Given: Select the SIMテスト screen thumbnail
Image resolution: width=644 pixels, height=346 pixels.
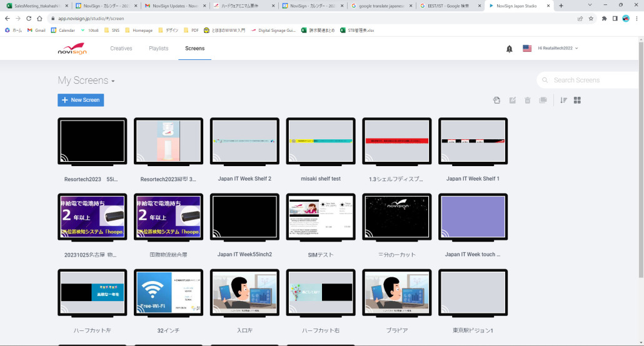Looking at the screenshot, I should 321,217.
